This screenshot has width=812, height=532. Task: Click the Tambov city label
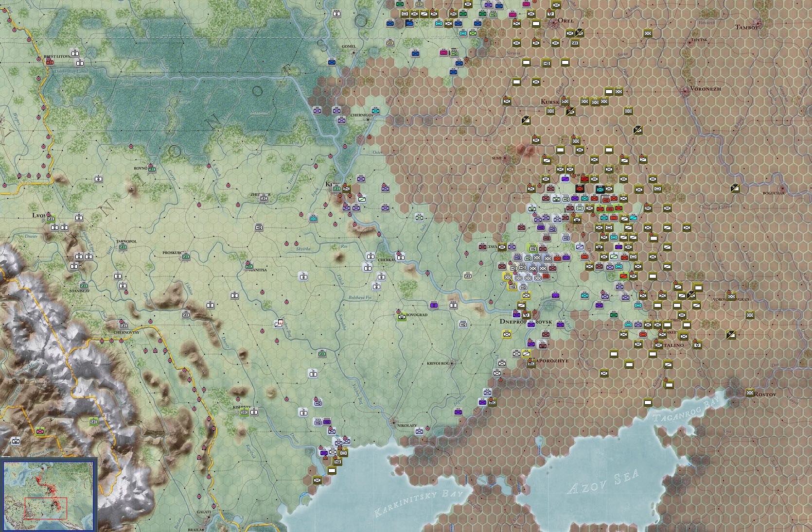(747, 27)
